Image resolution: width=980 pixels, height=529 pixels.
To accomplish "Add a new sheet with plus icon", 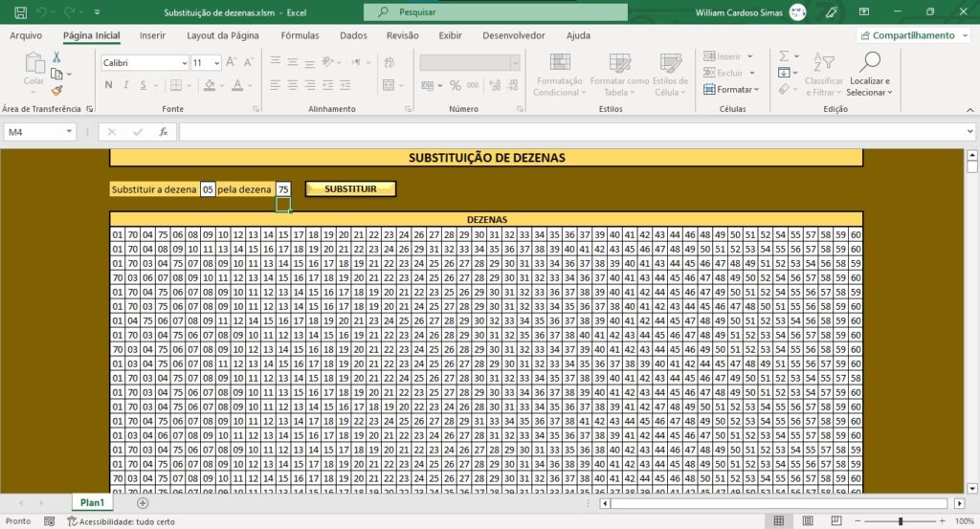I will tap(143, 503).
